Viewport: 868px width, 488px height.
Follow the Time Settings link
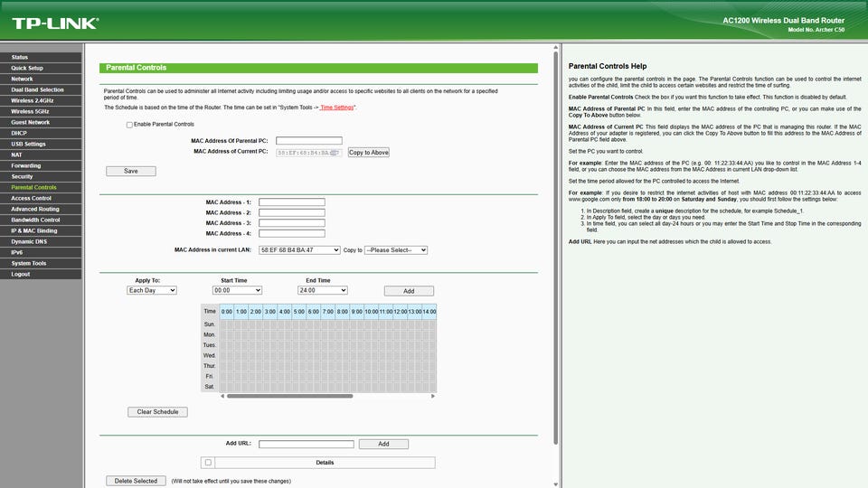point(337,108)
